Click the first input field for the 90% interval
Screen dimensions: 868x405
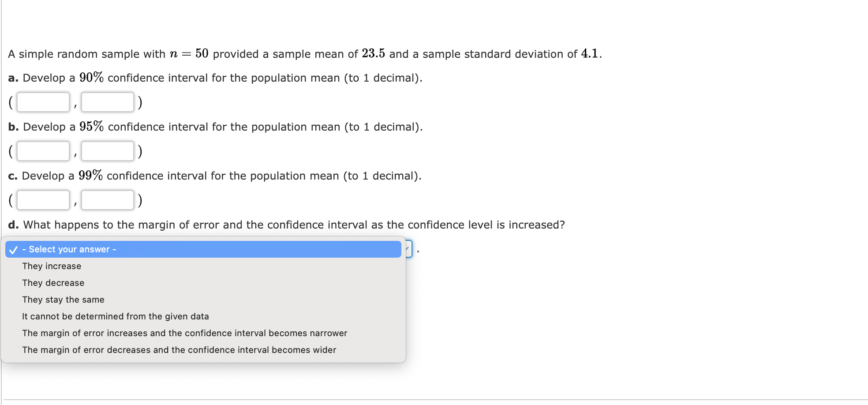42,102
